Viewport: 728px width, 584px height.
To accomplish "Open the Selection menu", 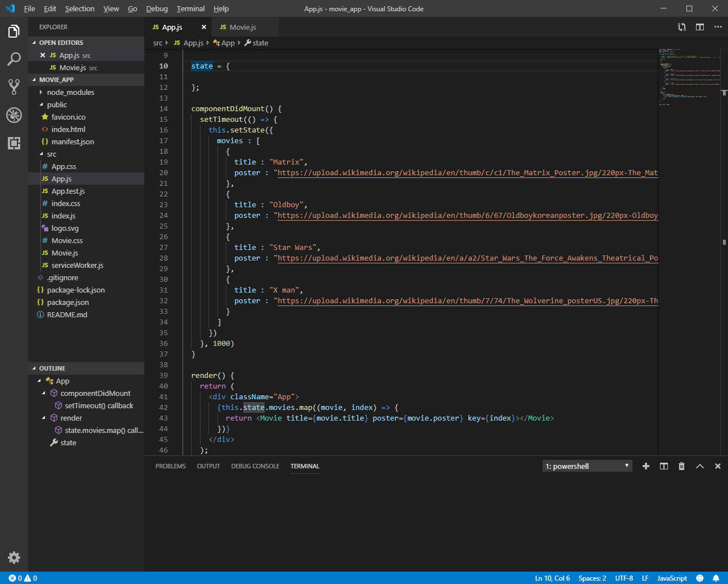I will [x=80, y=8].
